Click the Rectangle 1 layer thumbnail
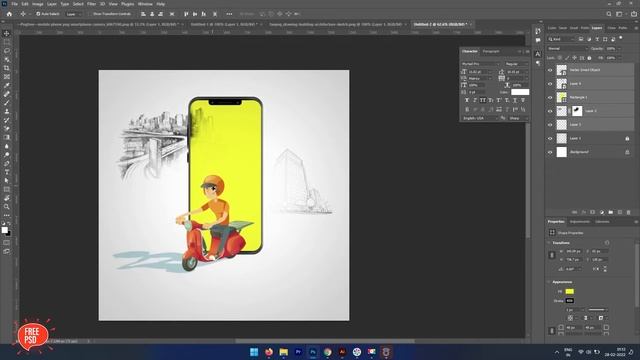The width and height of the screenshot is (640, 360). tap(562, 97)
